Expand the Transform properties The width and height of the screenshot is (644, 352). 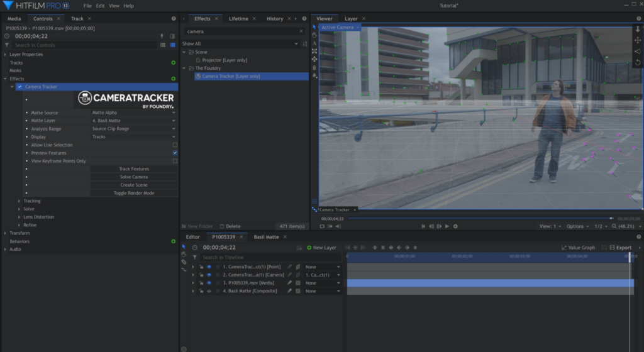coord(5,233)
